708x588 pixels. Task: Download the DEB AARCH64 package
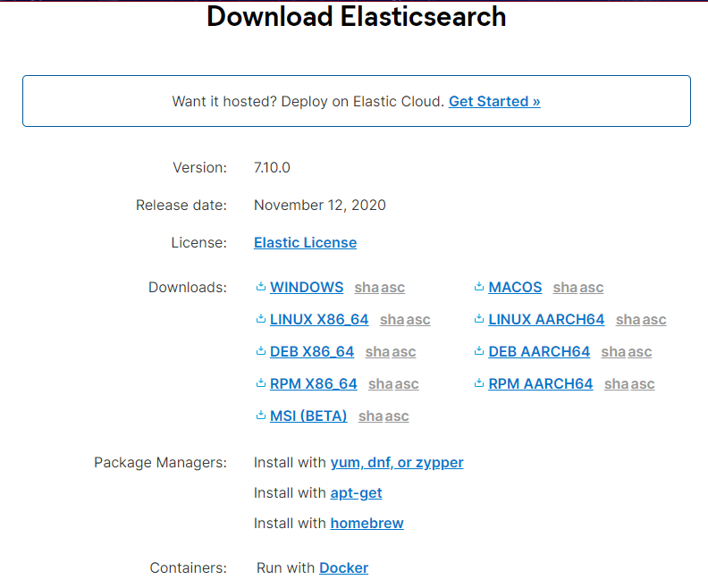point(539,351)
